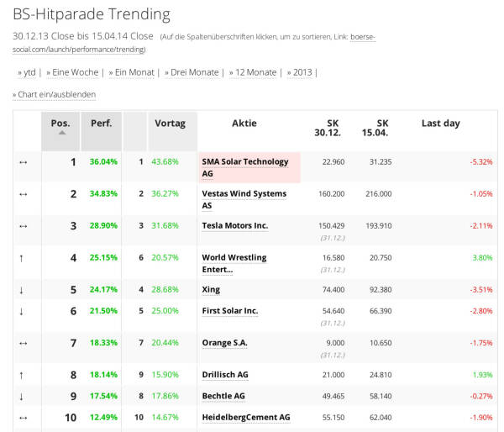Sort table by Vortag column header
Screen dimensions: 504x432
(171, 124)
